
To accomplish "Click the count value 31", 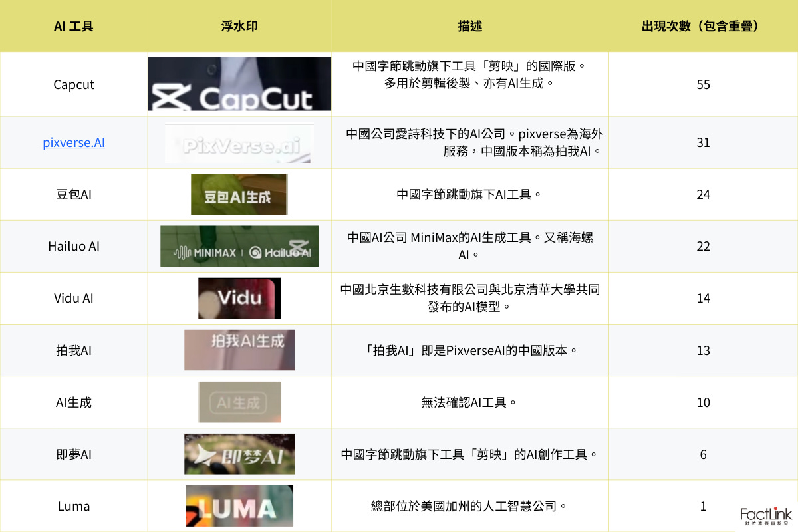I will tap(703, 142).
